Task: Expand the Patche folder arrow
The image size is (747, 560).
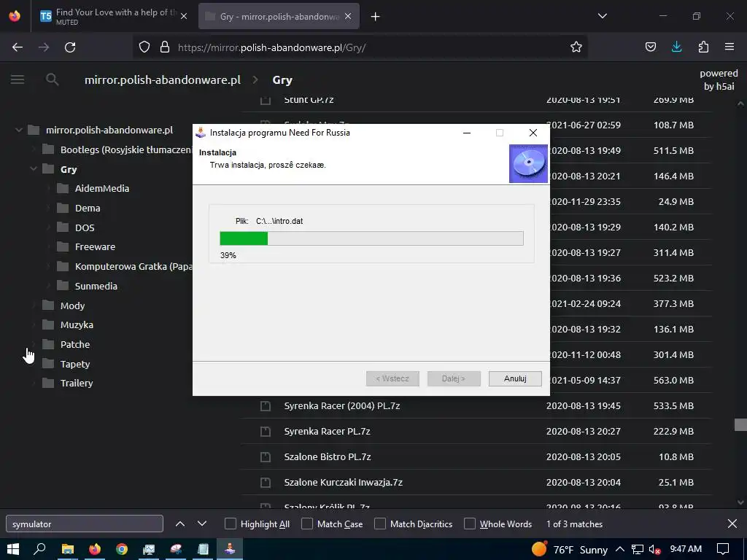Action: (x=34, y=344)
